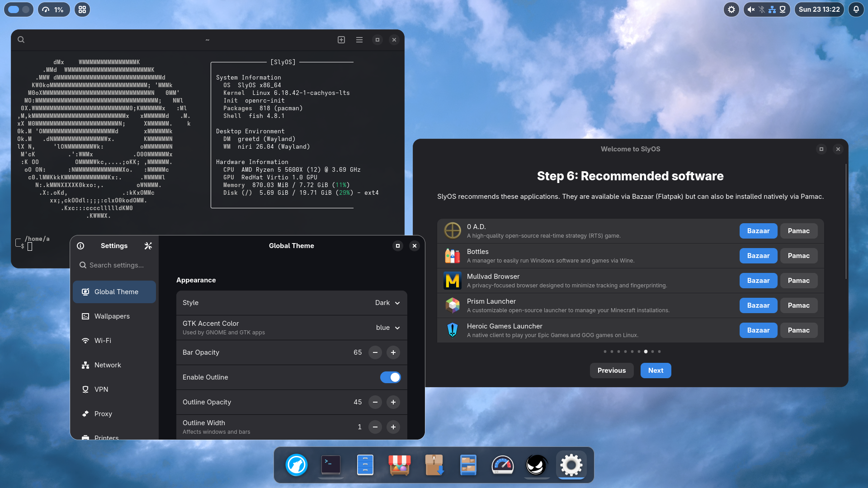Image resolution: width=868 pixels, height=488 pixels.
Task: Decrease Outline Width with minus button
Action: (375, 427)
